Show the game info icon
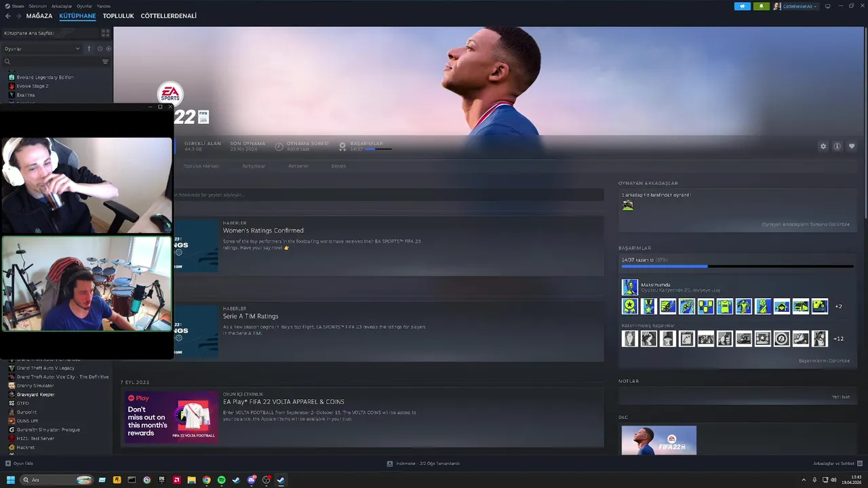868x488 pixels. tap(837, 146)
